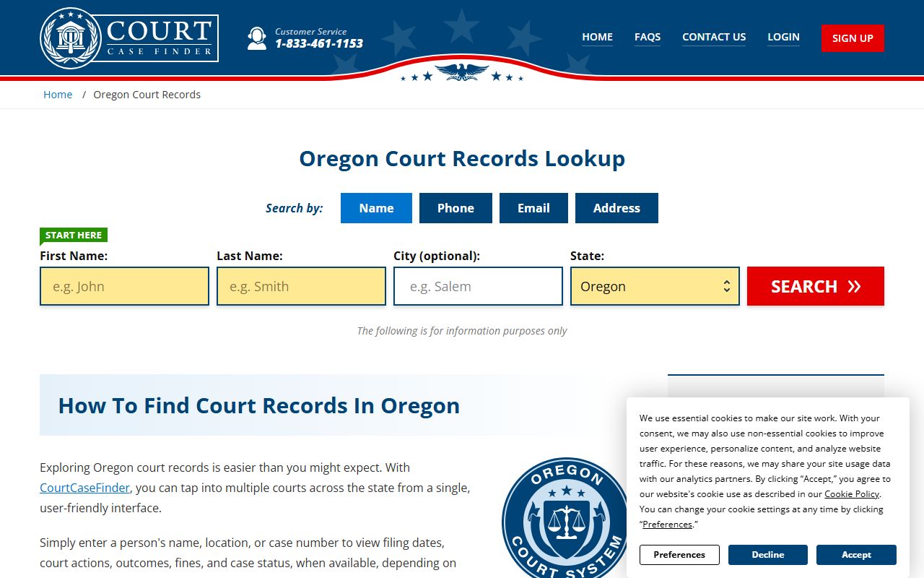Click the Oregon Court Records breadcrumb text
924x578 pixels.
tap(147, 95)
